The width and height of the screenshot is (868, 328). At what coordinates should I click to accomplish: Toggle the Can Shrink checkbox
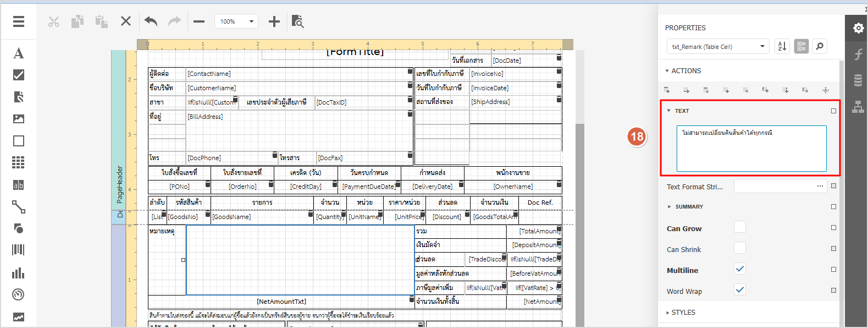740,248
